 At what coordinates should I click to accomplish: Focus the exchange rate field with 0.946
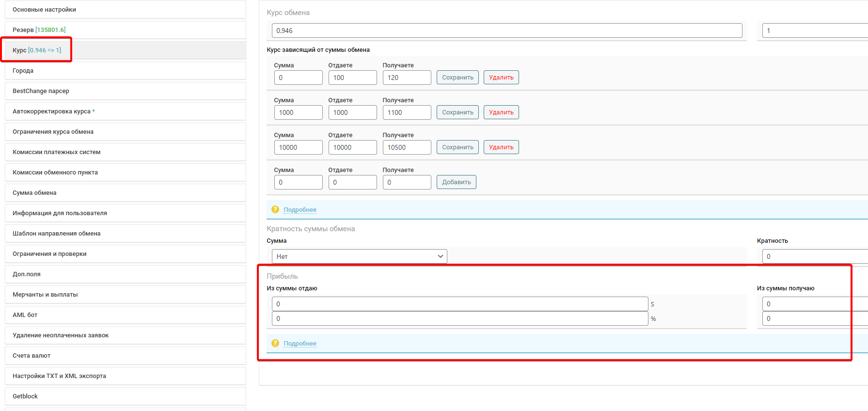click(506, 31)
